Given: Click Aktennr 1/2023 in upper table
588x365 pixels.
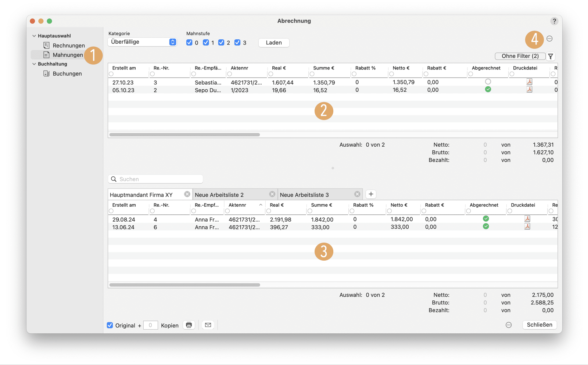Looking at the screenshot, I should click(x=239, y=90).
